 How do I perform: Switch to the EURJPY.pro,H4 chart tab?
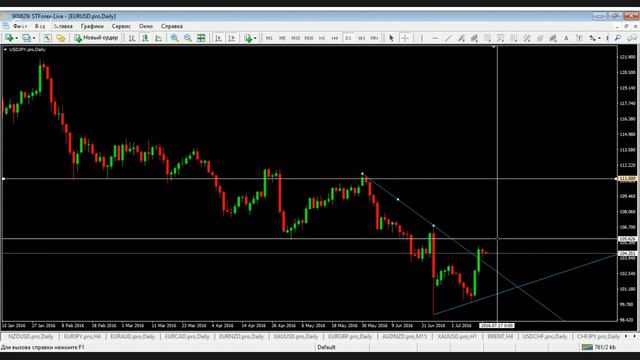point(82,336)
